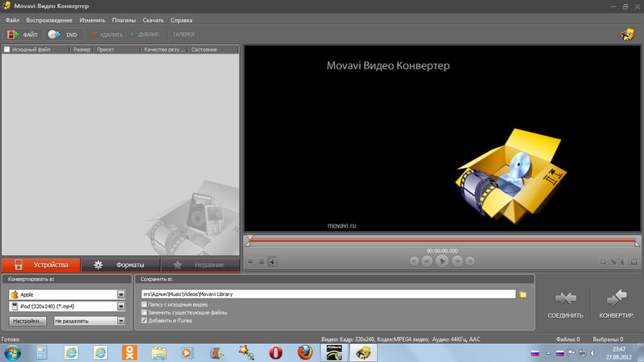Click the Movavi box logo in toolbar
644x362 pixels.
(628, 35)
